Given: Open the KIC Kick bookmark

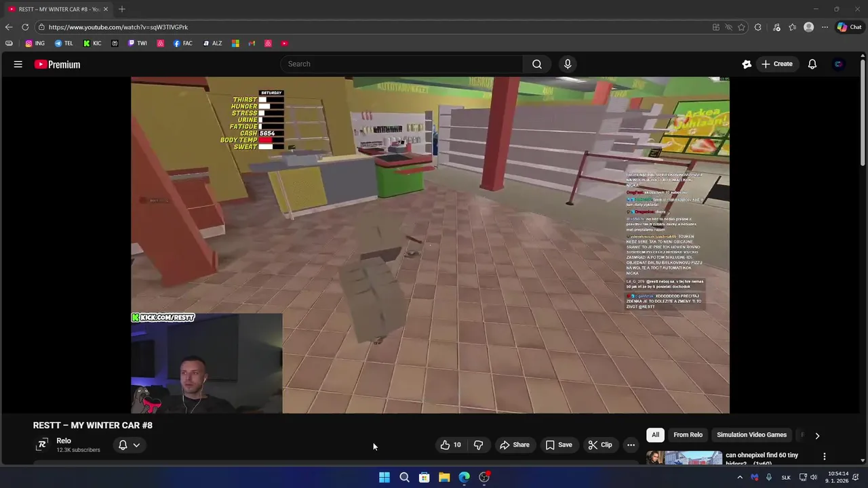Looking at the screenshot, I should [x=92, y=43].
